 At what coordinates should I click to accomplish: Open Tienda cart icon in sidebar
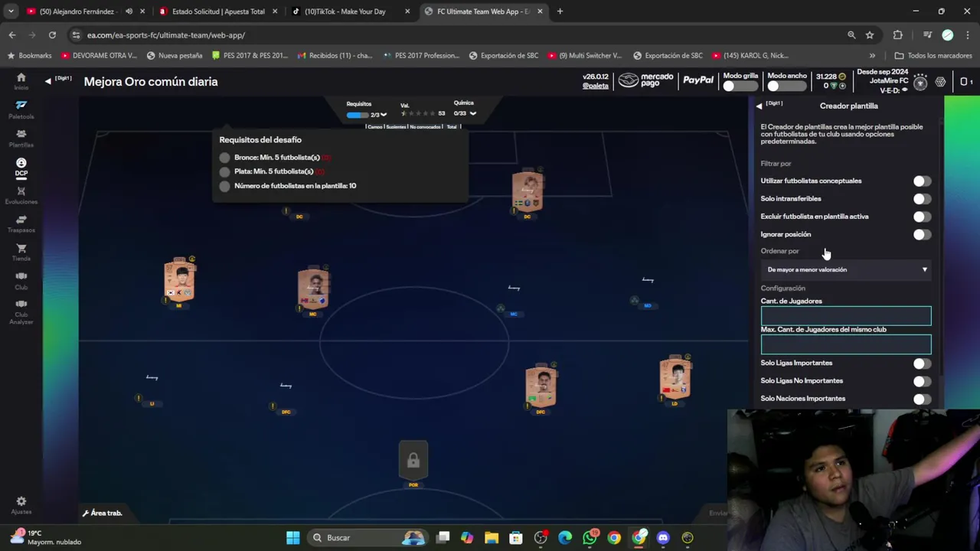[x=21, y=253]
